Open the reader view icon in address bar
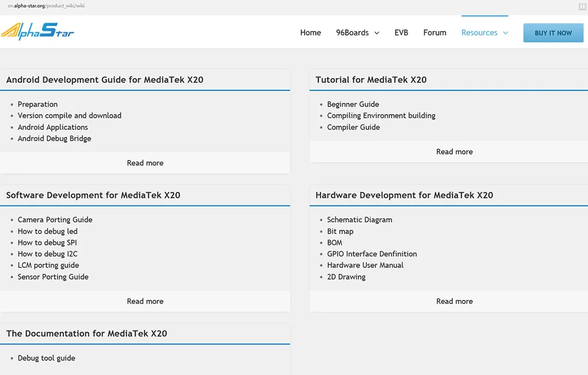Screen dimensions: 588x375 click(582, 6)
